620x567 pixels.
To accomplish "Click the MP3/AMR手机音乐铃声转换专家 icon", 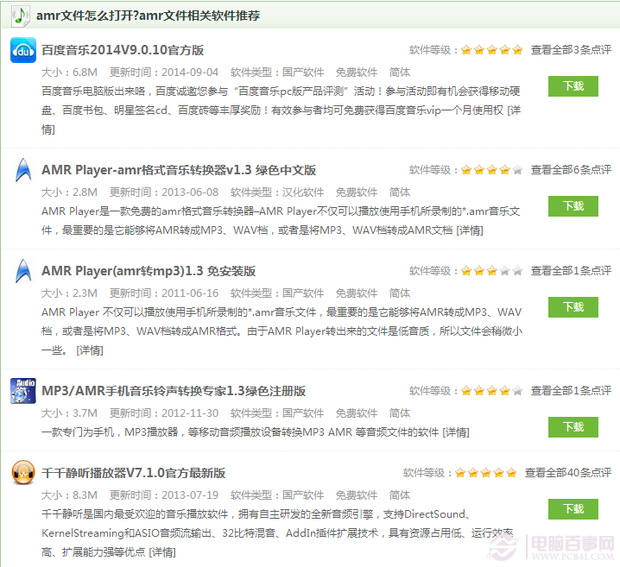I will point(23,391).
